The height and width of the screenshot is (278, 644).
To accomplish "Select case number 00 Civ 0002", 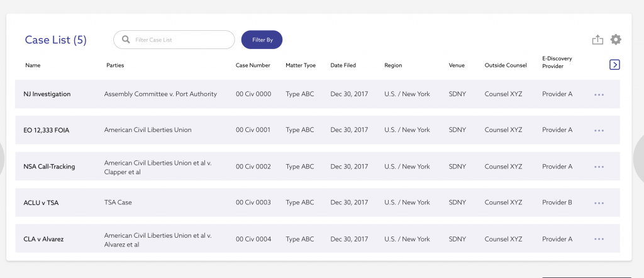I will (x=253, y=167).
